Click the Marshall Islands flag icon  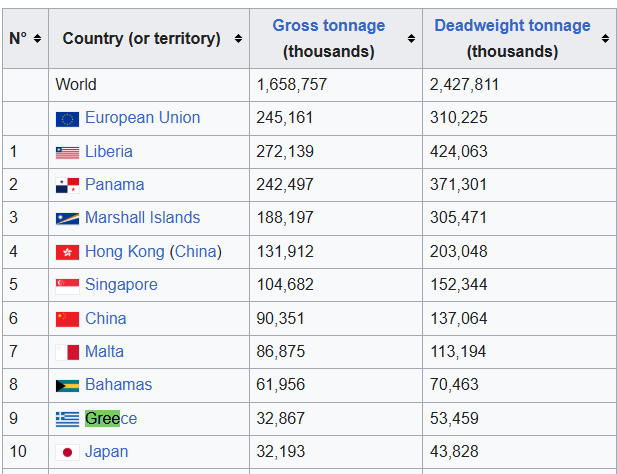pyautogui.click(x=67, y=218)
